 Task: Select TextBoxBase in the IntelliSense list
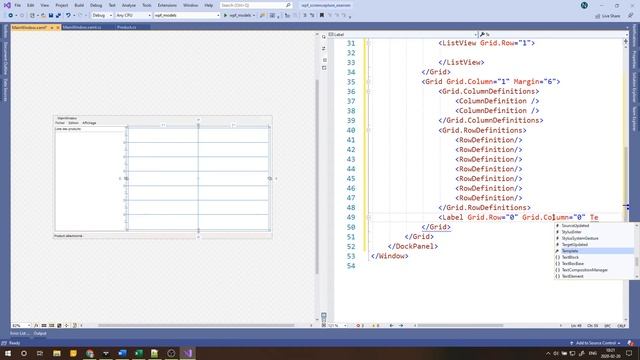pyautogui.click(x=594, y=264)
